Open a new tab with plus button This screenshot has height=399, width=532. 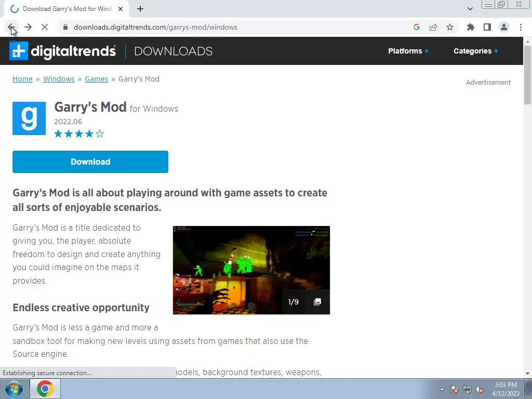click(140, 9)
